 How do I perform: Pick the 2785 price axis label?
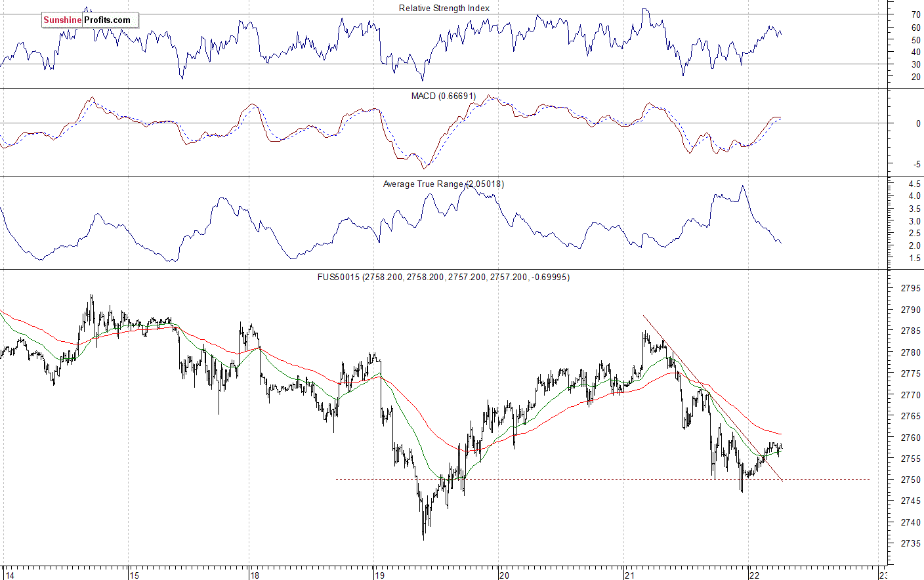tap(910, 331)
